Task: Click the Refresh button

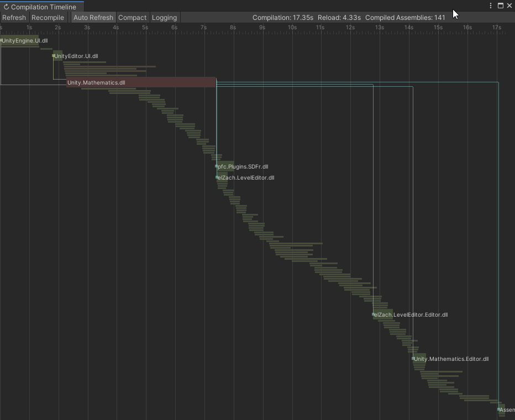Action: click(x=14, y=17)
